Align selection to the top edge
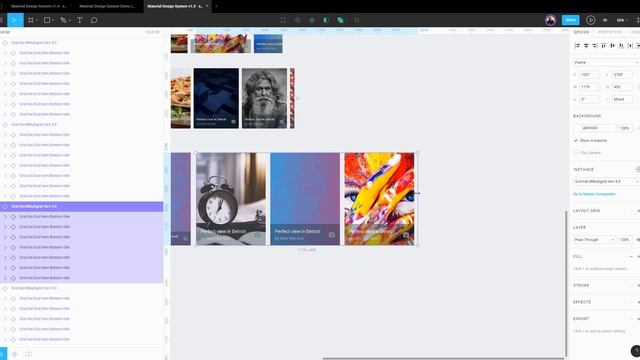640x360 pixels. click(604, 46)
